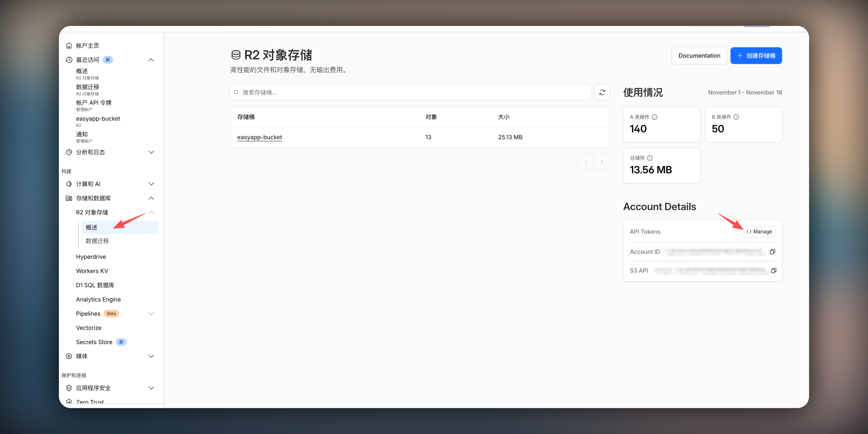Open 数据迁移 under R2 对象存储
The height and width of the screenshot is (434, 868).
point(97,241)
